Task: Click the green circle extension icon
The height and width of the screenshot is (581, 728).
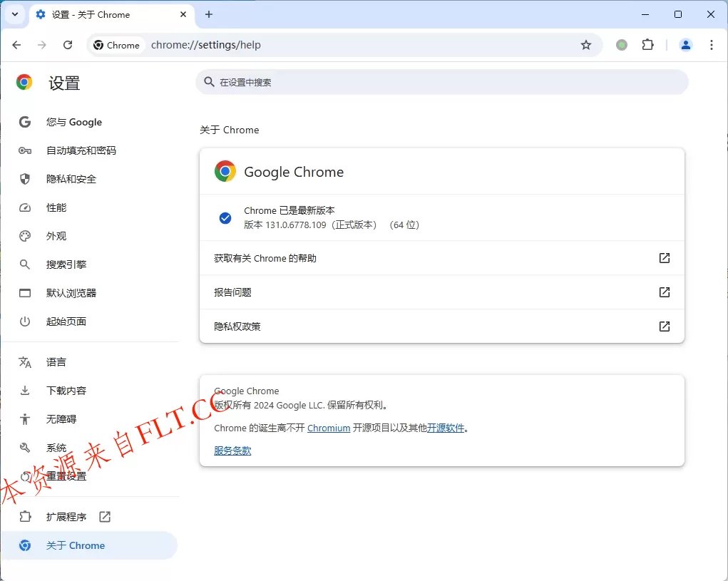Action: pos(622,45)
